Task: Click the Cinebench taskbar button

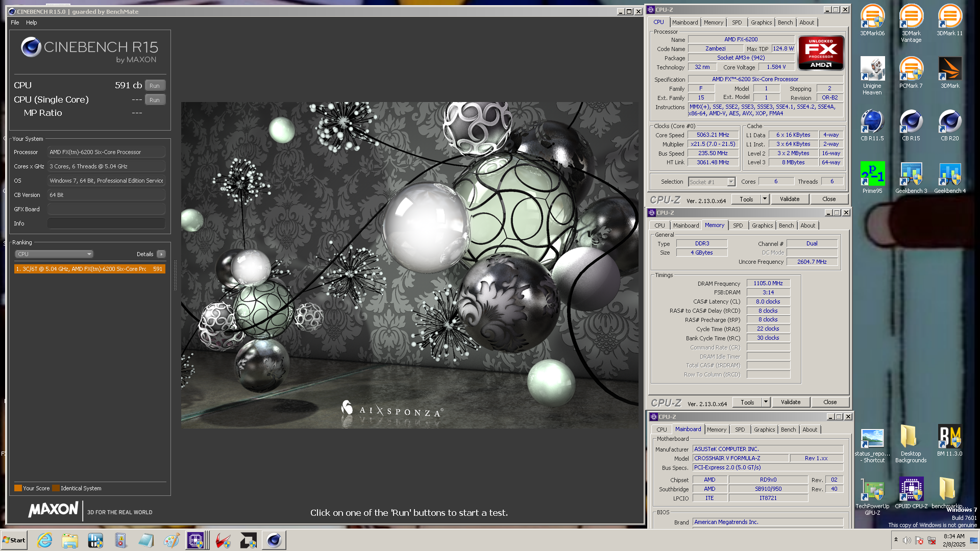Action: [274, 540]
